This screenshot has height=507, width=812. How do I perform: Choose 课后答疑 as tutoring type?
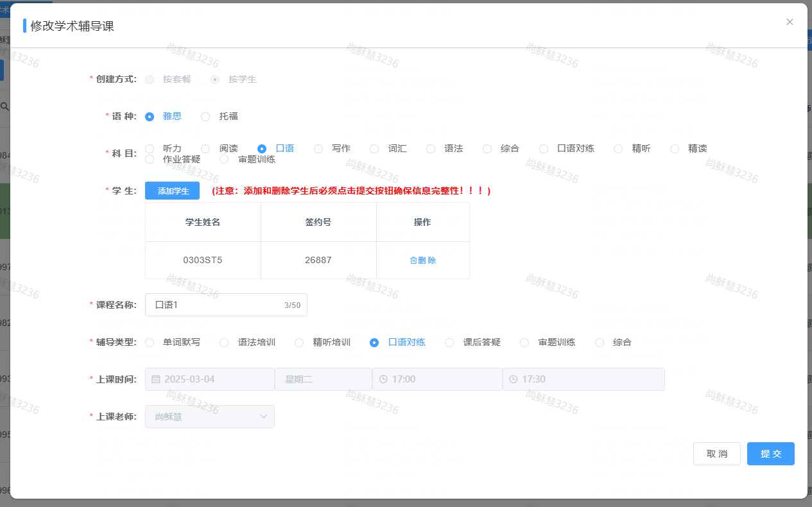click(449, 343)
